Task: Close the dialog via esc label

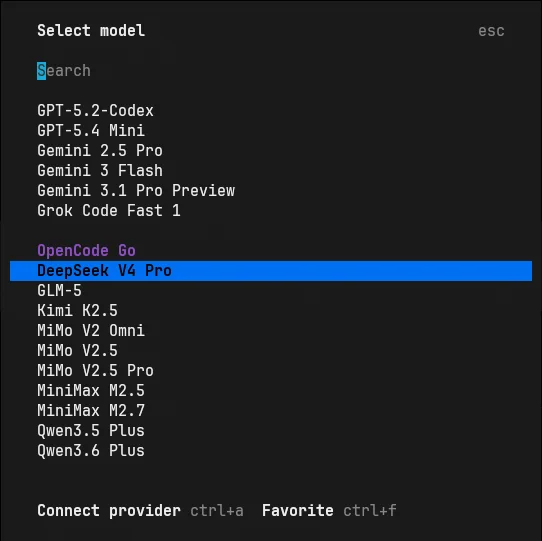Action: 491,31
